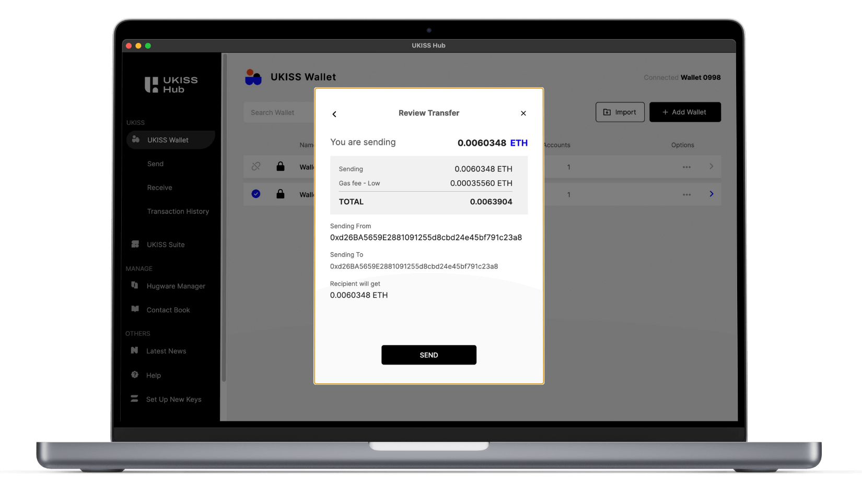
Task: Click the Hugware Manager icon
Action: [x=135, y=285]
